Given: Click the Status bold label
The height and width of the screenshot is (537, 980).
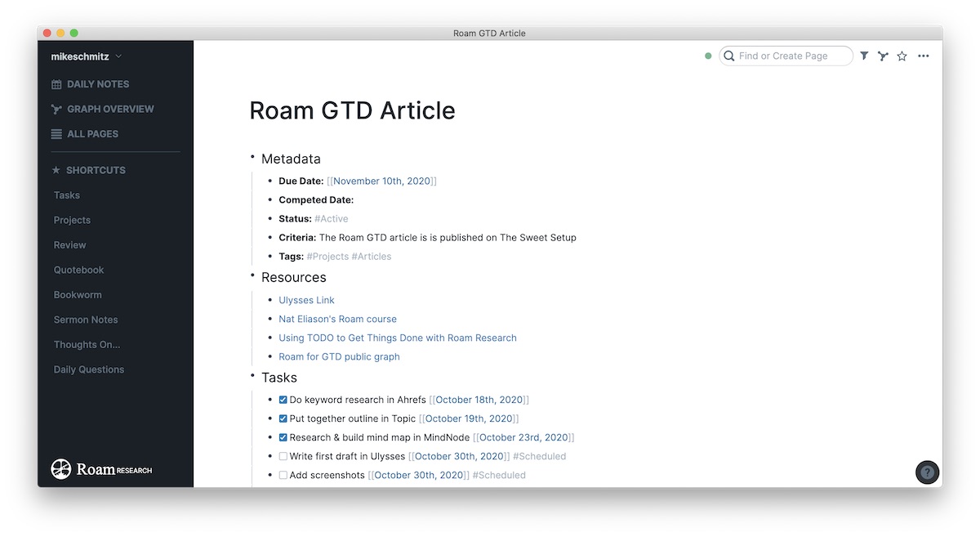Looking at the screenshot, I should pos(295,219).
